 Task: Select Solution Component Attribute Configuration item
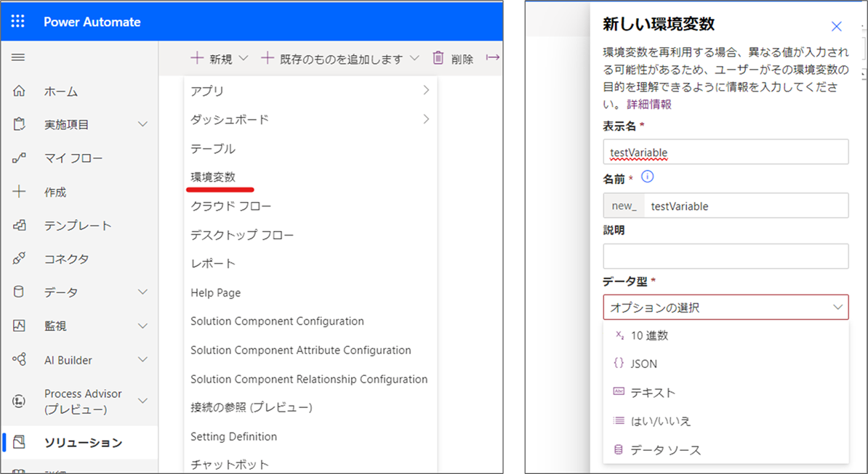pos(310,350)
